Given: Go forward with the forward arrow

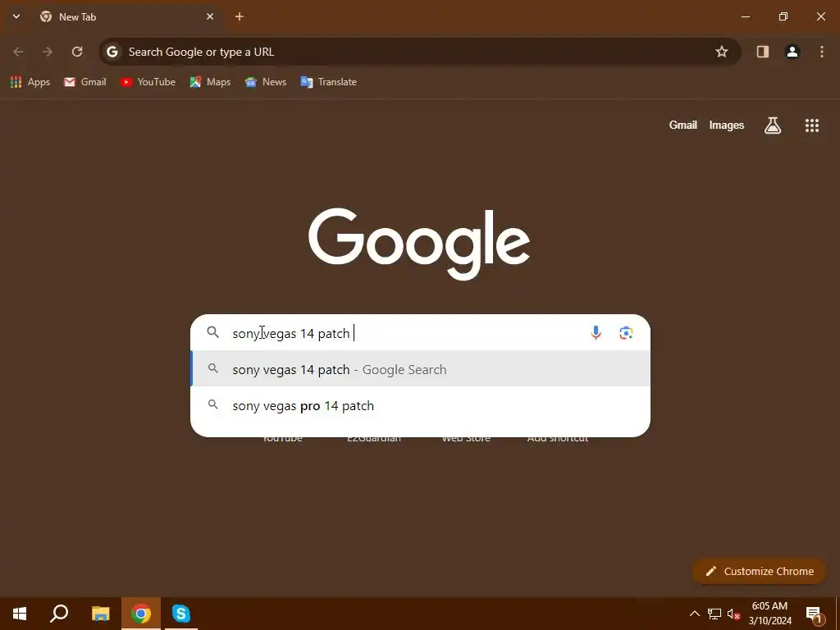Looking at the screenshot, I should click(x=48, y=52).
